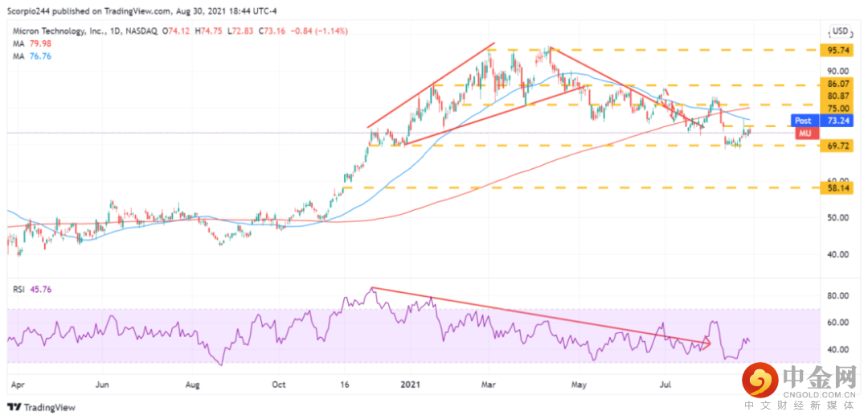
Task: Click the 40.00 value on price axis
Action: click(x=837, y=254)
